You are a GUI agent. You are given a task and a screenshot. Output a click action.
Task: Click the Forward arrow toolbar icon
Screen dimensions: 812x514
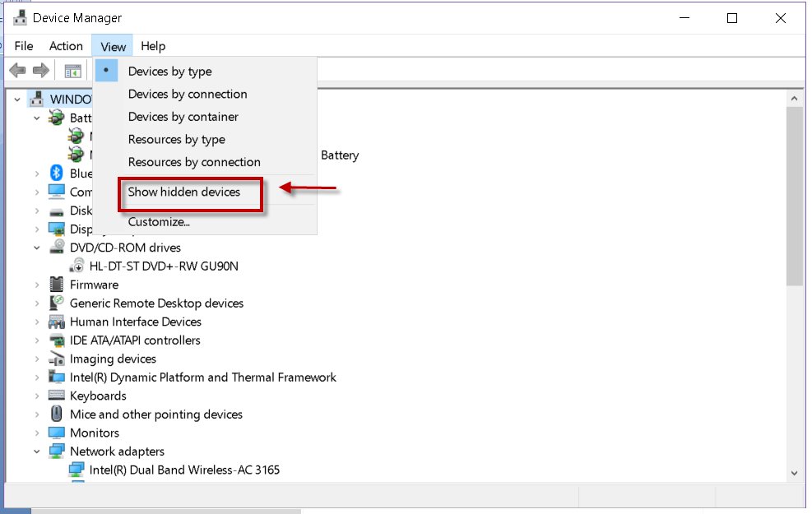click(41, 71)
